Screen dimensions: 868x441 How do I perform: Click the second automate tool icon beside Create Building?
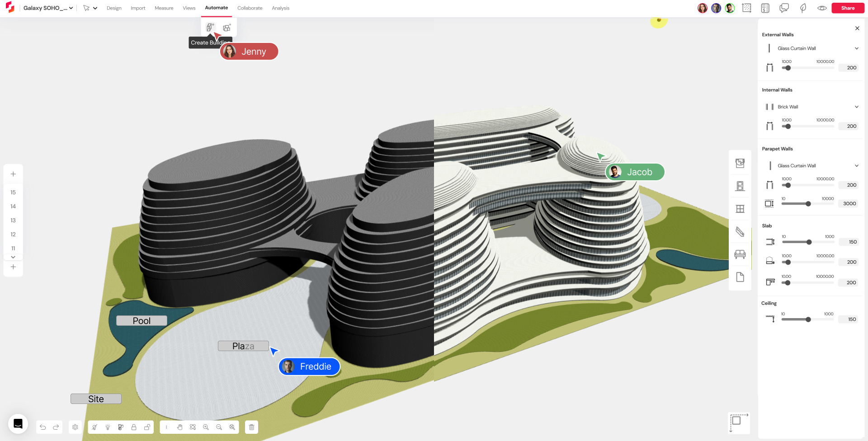[227, 28]
